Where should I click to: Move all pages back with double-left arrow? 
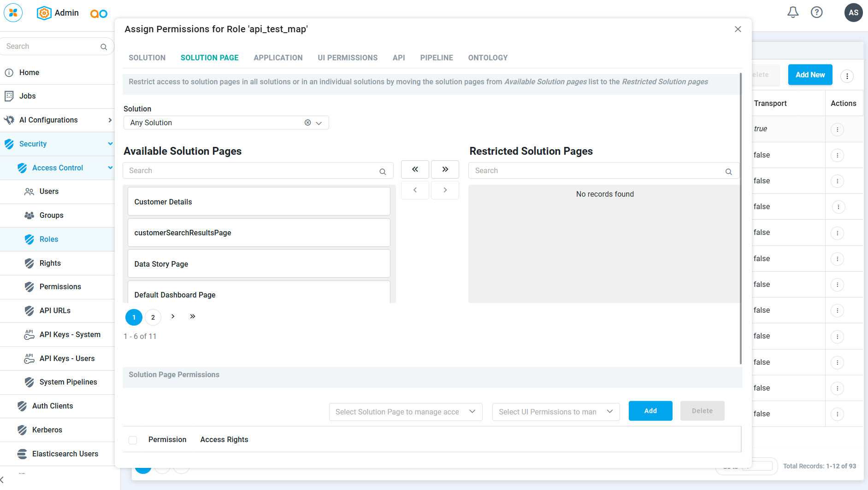(x=415, y=169)
